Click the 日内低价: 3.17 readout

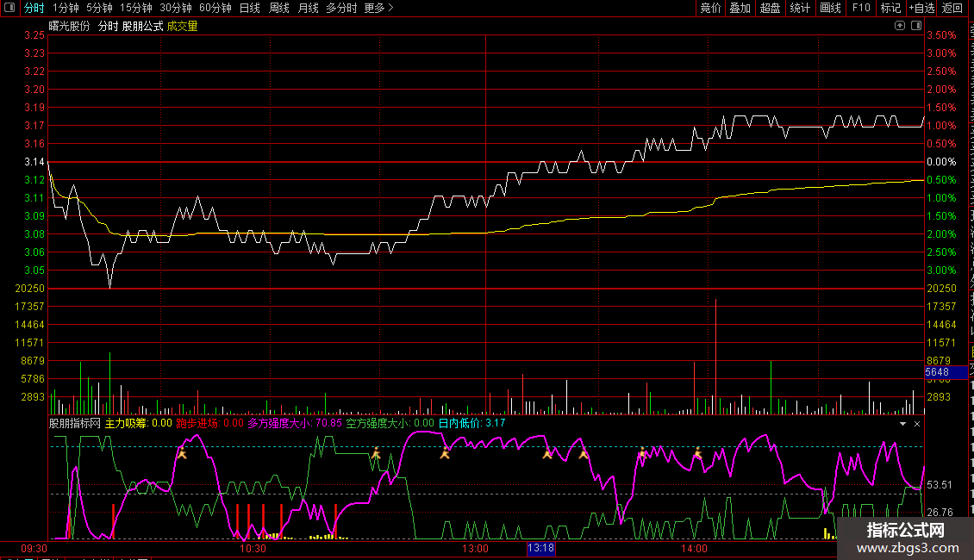472,423
